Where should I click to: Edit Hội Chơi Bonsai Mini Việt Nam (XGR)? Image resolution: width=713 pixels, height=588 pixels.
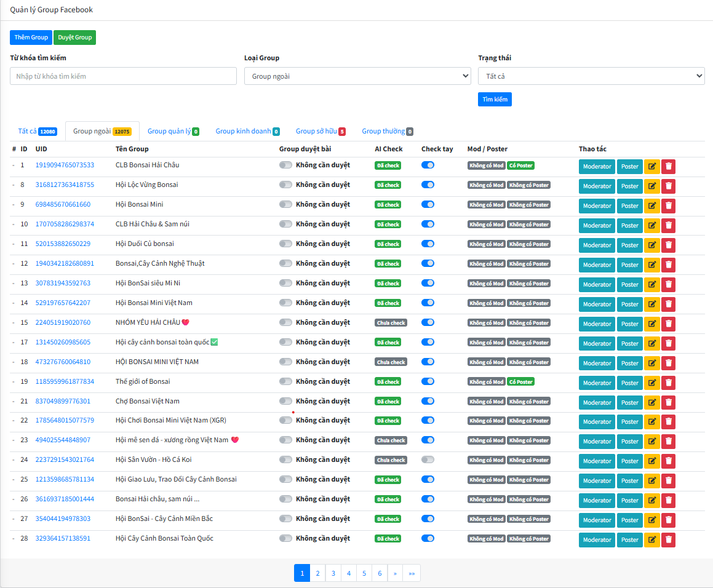651,421
